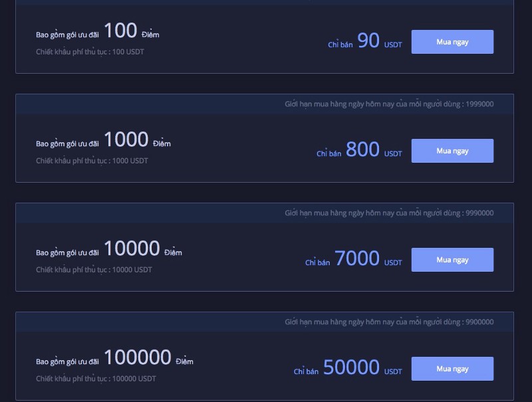Select the daily purchase limit text 9990000
Screen dimensions: 532x402
[x=389, y=213]
